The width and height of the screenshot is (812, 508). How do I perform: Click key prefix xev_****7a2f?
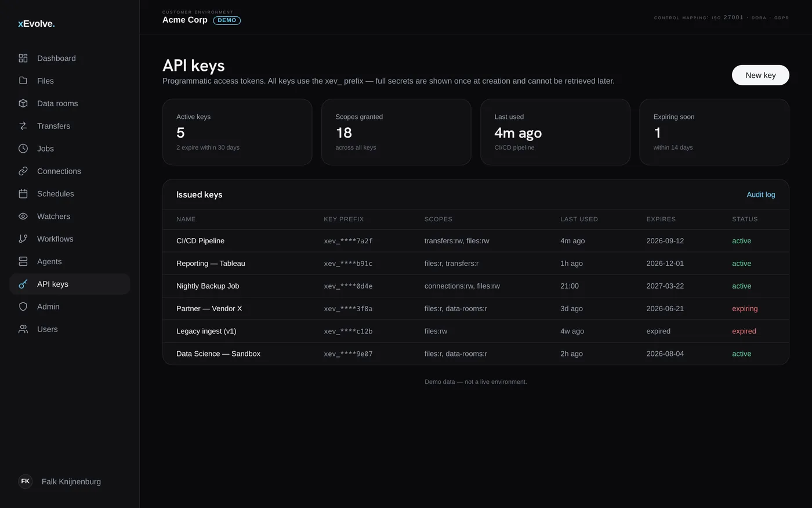pos(348,241)
